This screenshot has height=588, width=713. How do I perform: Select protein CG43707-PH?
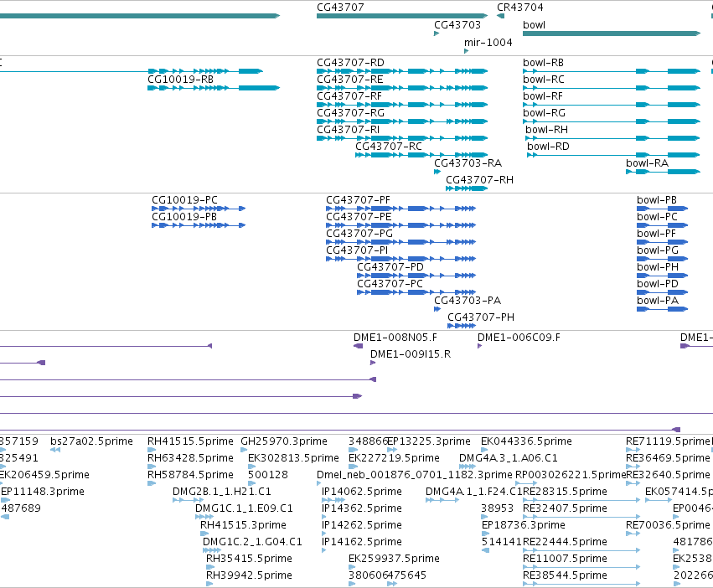click(462, 326)
